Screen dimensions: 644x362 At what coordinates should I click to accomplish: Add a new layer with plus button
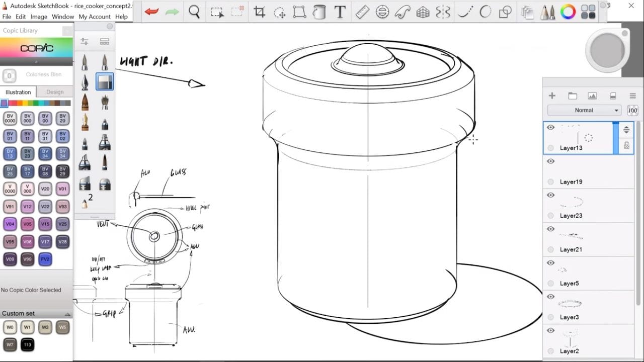click(552, 96)
